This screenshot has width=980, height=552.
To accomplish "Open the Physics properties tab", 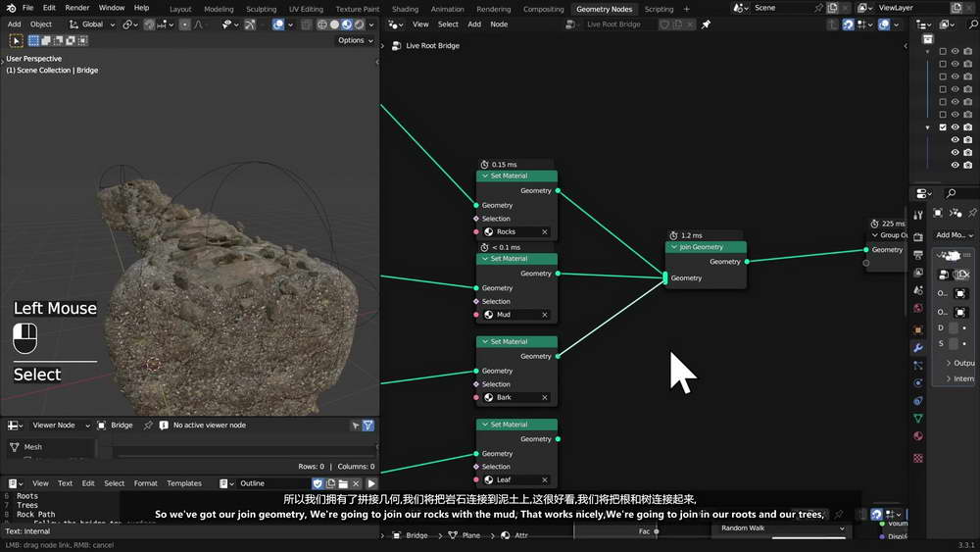I will (918, 382).
